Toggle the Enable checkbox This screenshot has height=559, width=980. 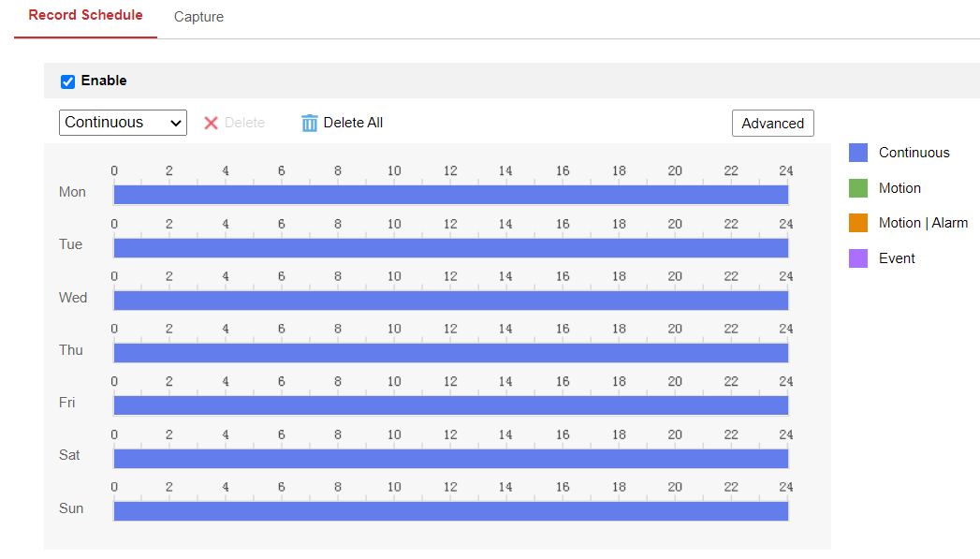point(67,81)
